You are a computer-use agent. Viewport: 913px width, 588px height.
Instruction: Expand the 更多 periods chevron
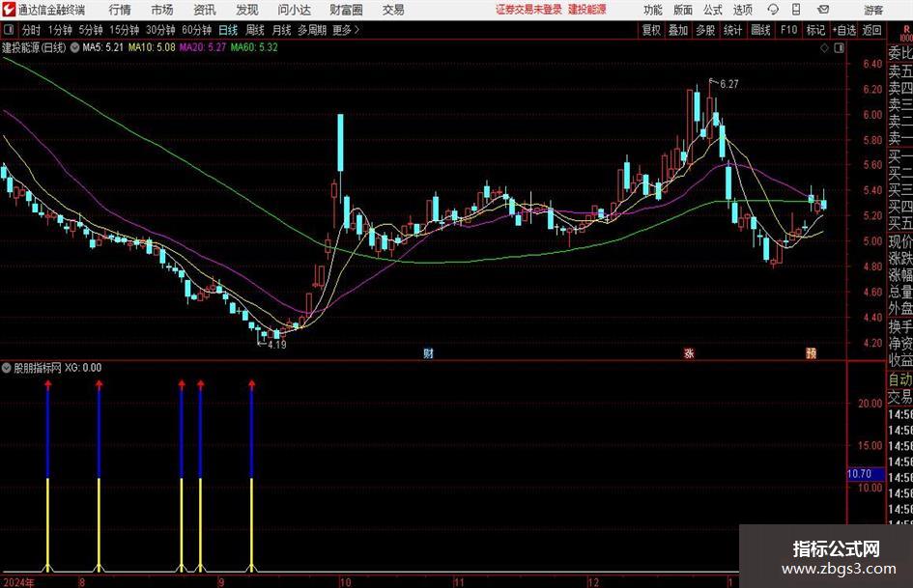(x=347, y=30)
